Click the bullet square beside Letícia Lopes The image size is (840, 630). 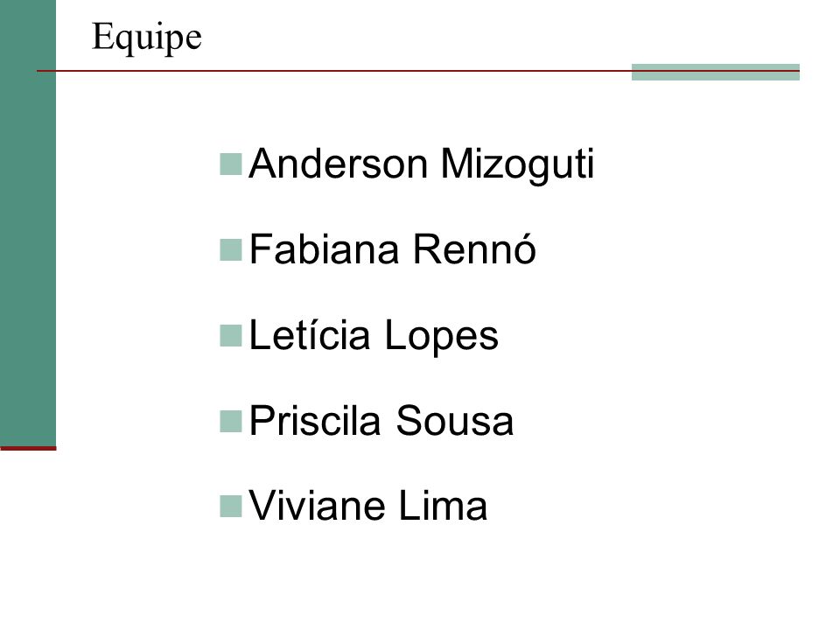tap(231, 336)
